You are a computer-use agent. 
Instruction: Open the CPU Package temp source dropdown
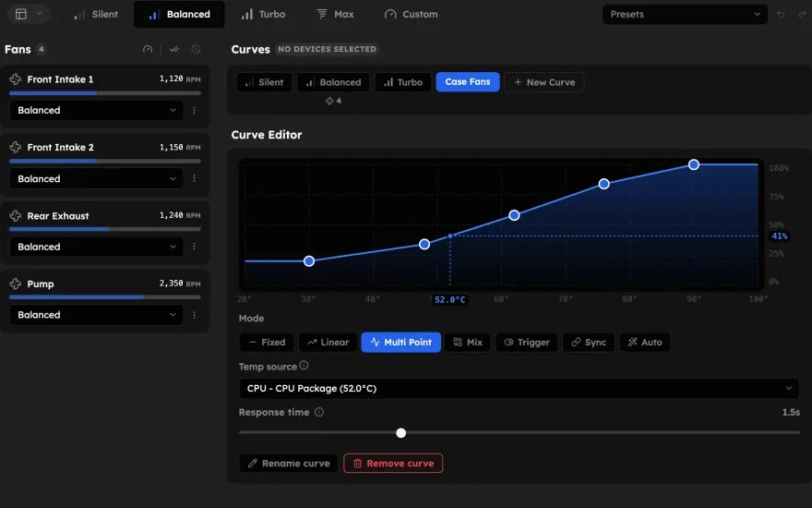(x=519, y=388)
